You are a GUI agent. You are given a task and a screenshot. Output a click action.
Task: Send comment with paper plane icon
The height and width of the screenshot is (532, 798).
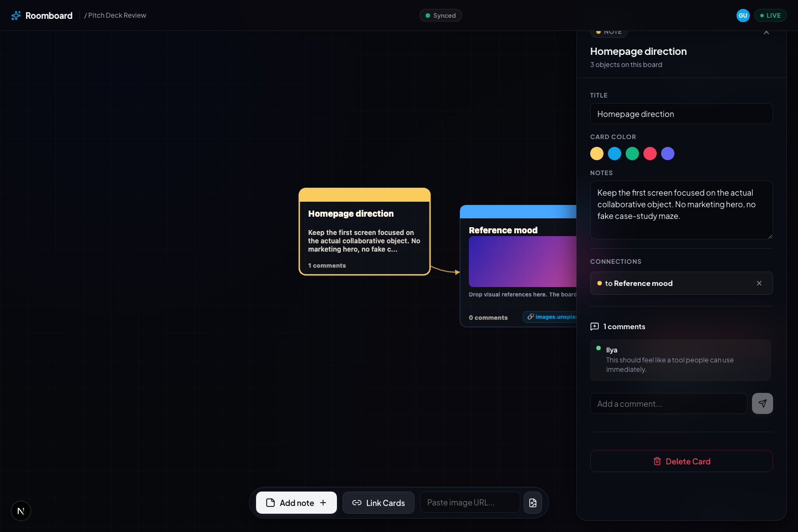point(763,403)
